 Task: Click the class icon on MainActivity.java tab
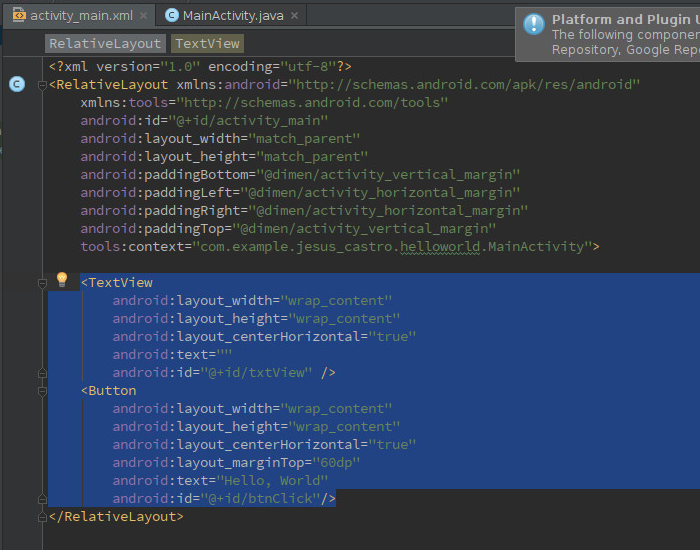click(x=171, y=15)
